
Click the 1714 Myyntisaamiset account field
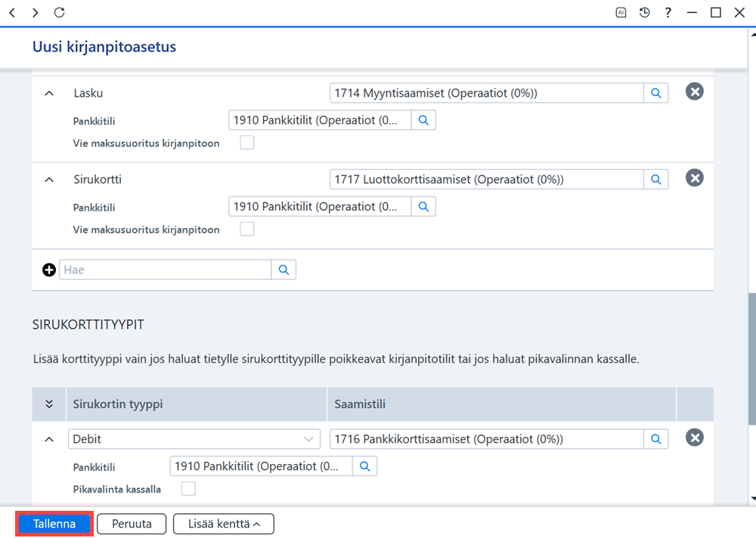486,93
